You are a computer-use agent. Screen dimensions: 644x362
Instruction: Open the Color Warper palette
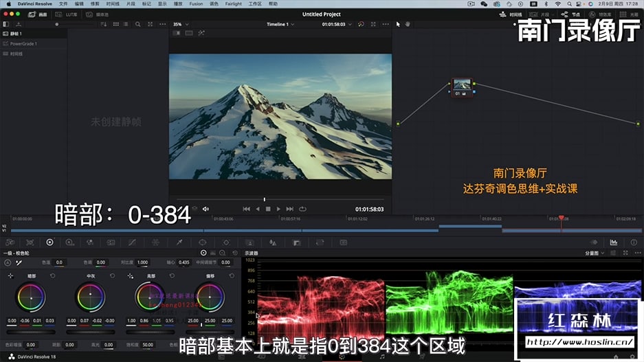coord(155,242)
